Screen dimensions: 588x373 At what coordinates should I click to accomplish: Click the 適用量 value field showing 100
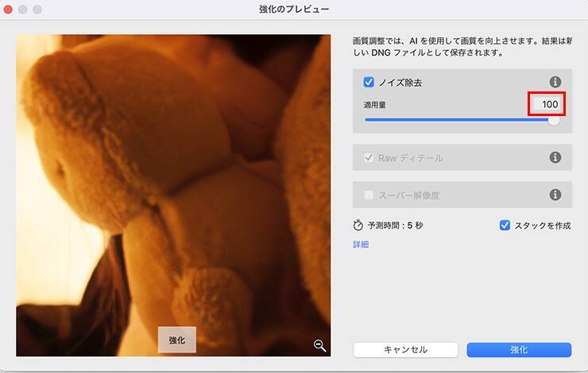click(547, 103)
